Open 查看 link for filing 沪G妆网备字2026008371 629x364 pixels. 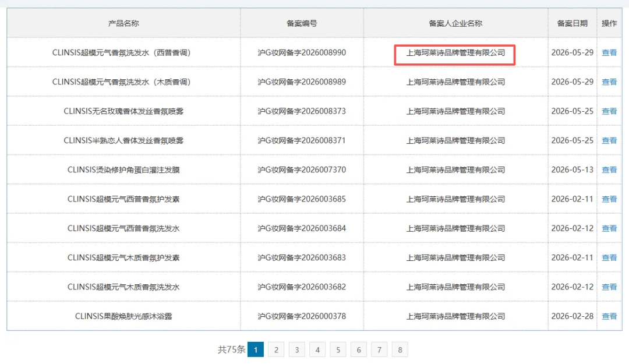tap(609, 140)
